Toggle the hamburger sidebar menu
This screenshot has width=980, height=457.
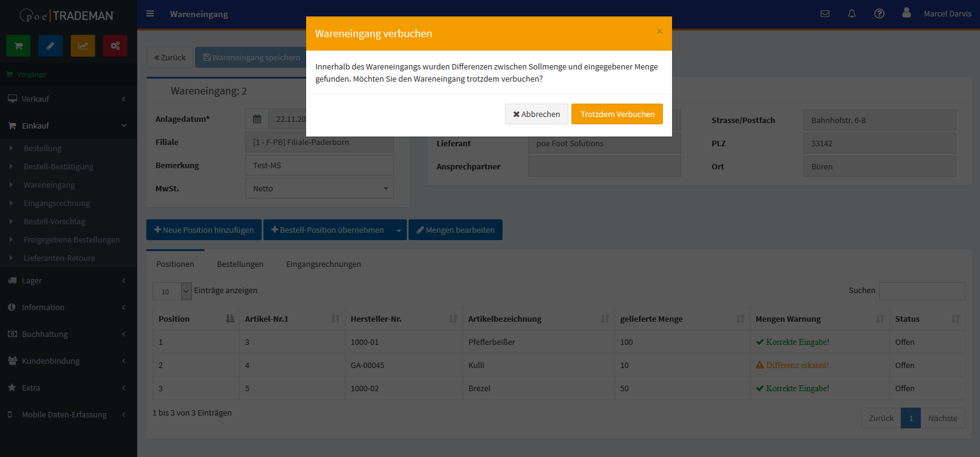pyautogui.click(x=150, y=13)
